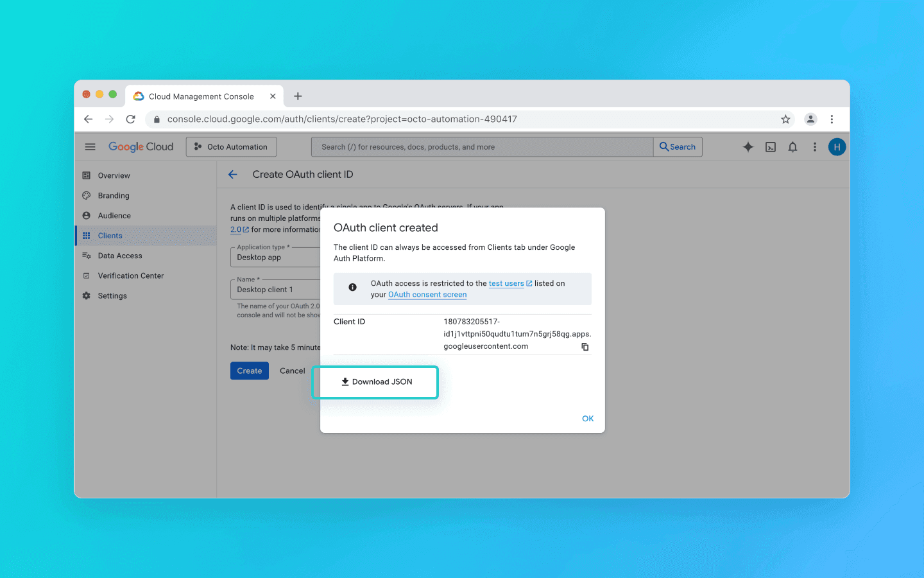
Task: Open the account avatar H
Action: click(837, 147)
